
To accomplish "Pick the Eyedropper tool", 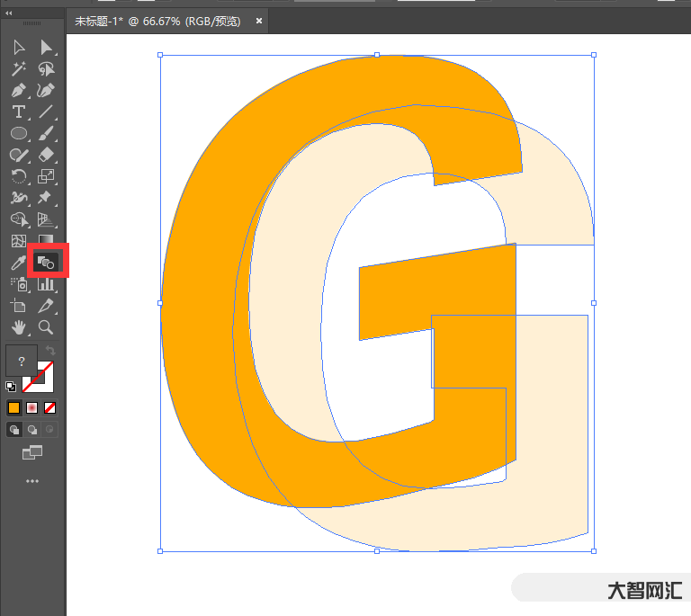I will 19,263.
